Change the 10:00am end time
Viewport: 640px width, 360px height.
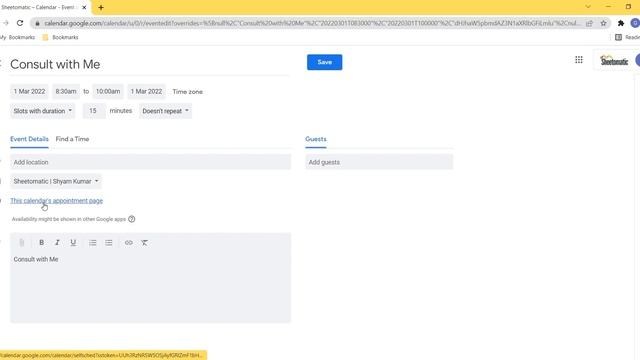(108, 91)
